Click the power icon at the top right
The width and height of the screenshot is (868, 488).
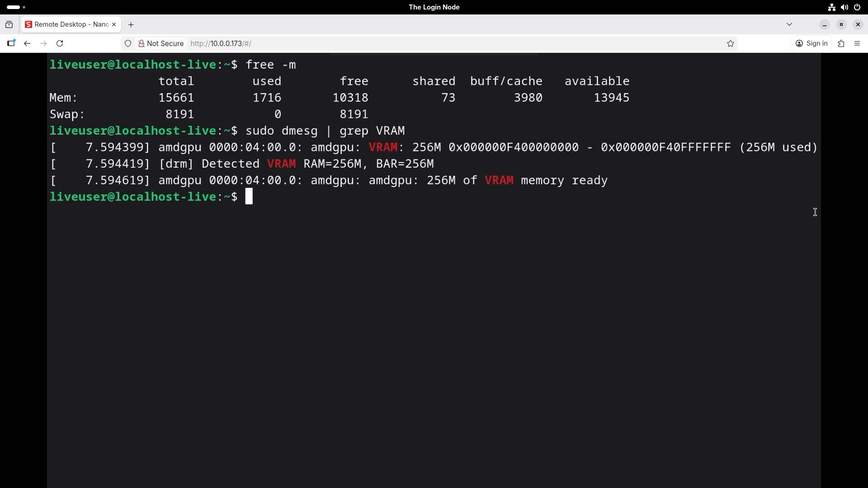pyautogui.click(x=857, y=7)
